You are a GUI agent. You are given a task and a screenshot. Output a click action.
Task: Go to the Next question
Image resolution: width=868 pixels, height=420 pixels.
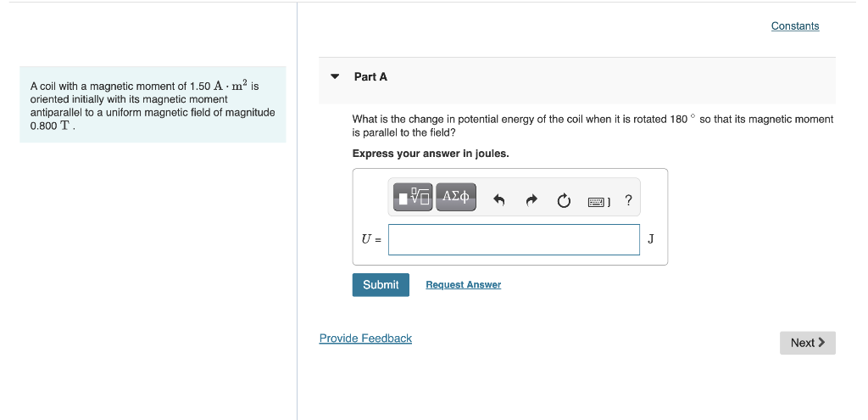[x=808, y=343]
